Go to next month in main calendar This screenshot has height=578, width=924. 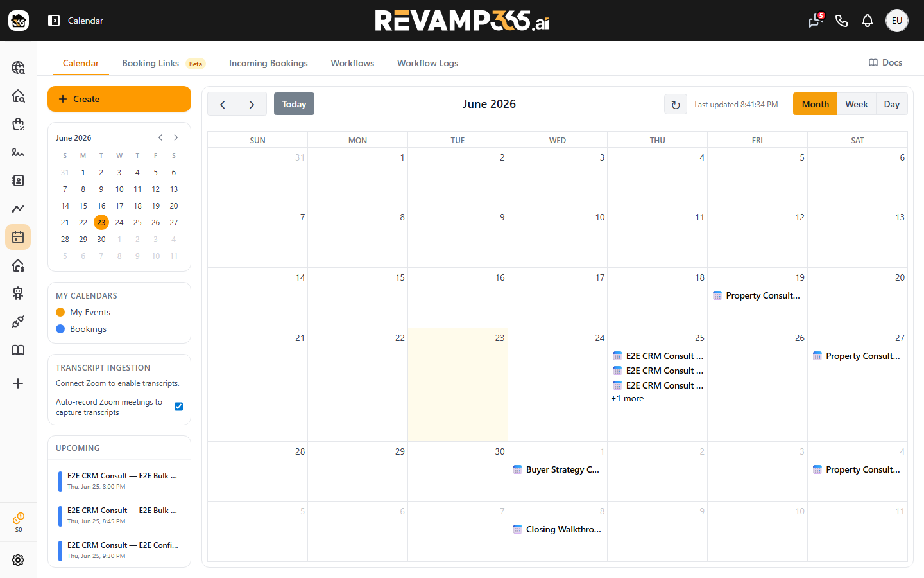click(x=252, y=104)
